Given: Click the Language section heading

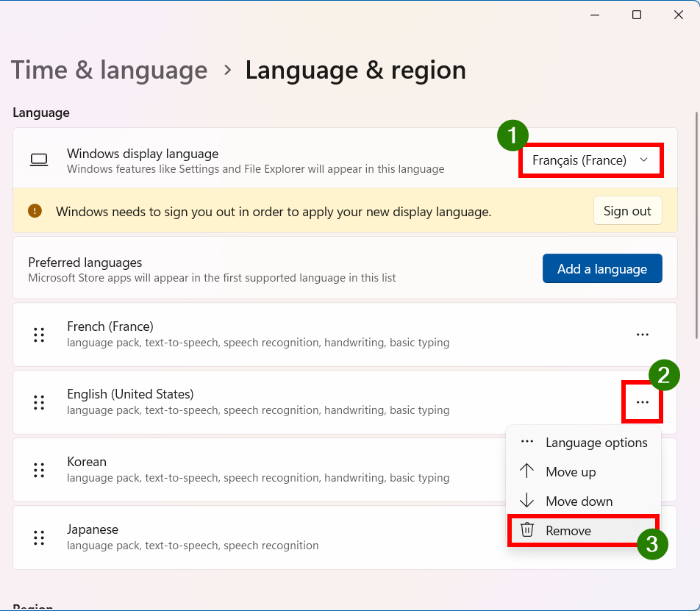Looking at the screenshot, I should click(x=41, y=112).
